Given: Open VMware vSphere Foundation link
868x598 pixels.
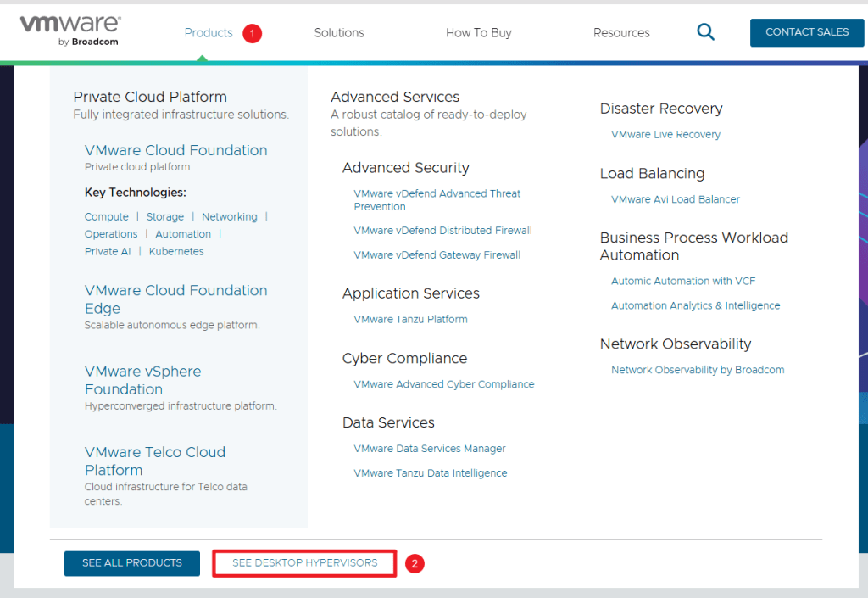Looking at the screenshot, I should point(142,380).
